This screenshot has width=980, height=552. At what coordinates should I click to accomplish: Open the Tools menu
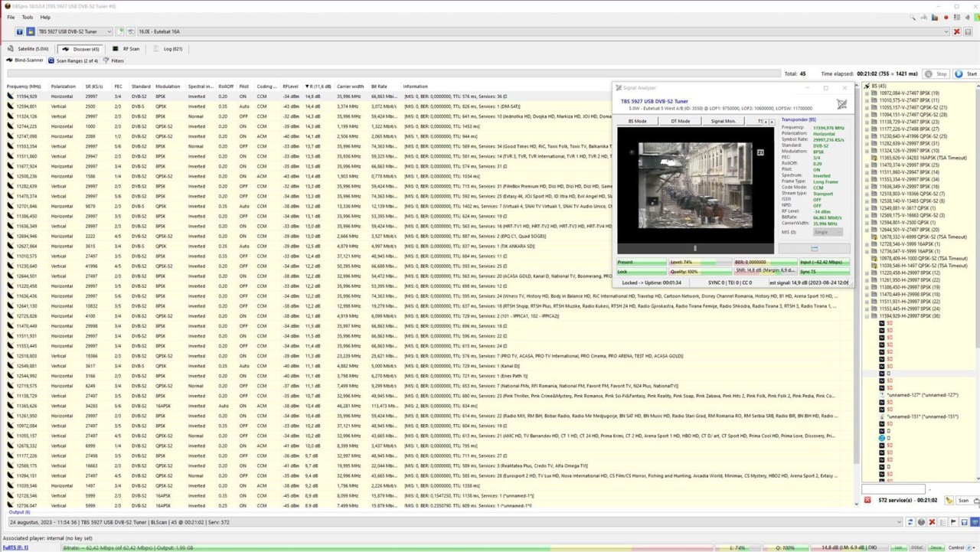(26, 17)
